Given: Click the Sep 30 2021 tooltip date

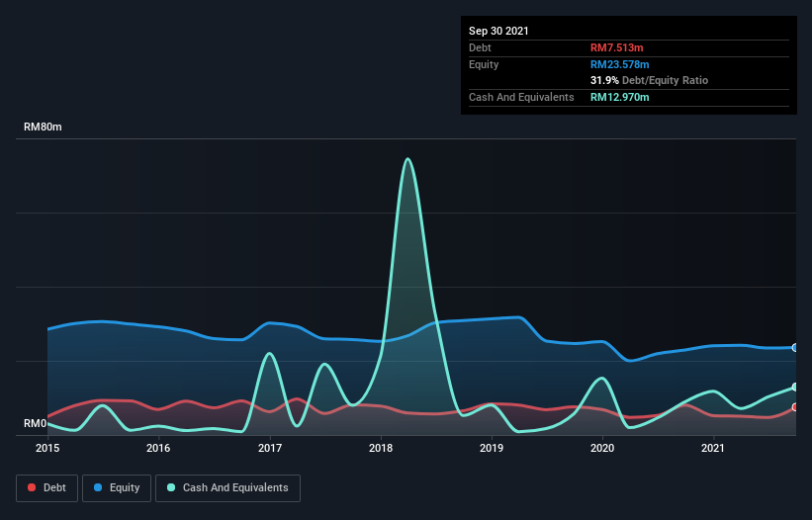Looking at the screenshot, I should pyautogui.click(x=498, y=31).
